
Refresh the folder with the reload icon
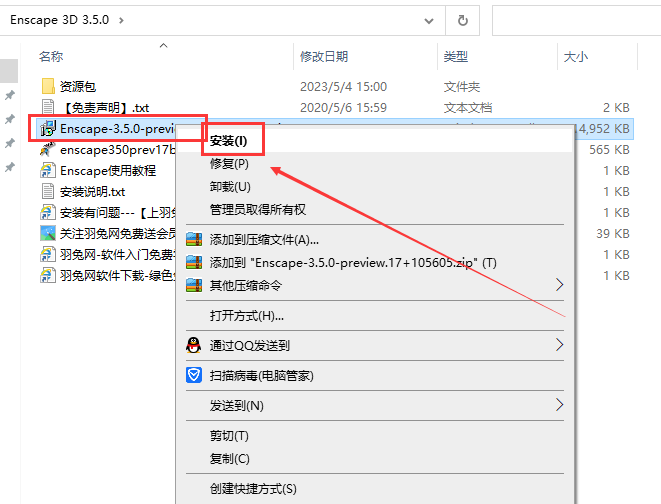(463, 20)
